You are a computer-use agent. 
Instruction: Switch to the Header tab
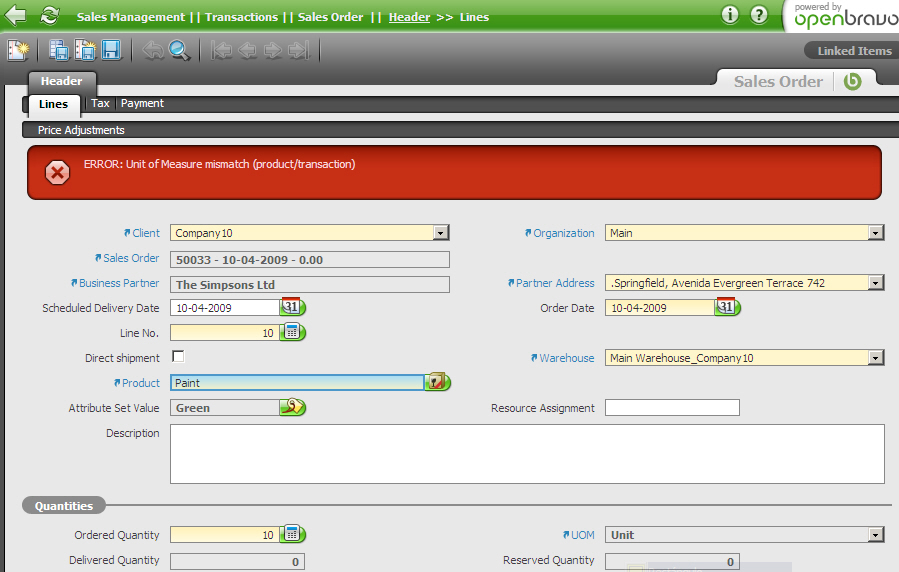[61, 81]
